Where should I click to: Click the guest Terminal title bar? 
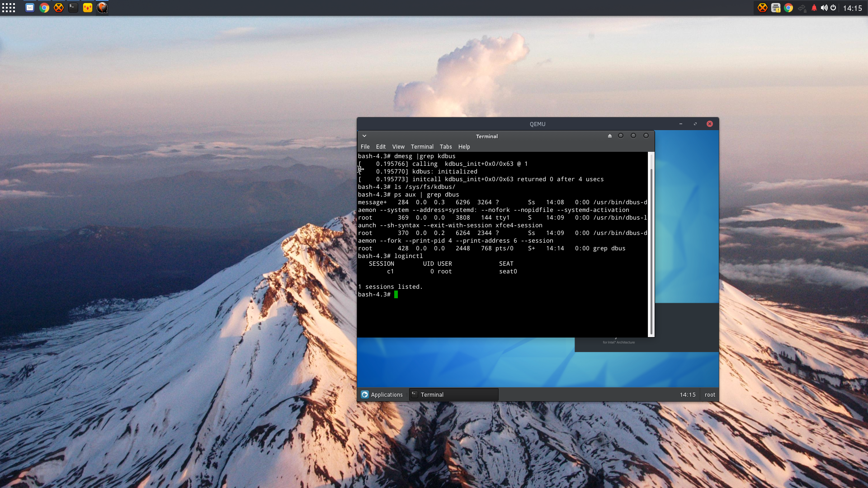pyautogui.click(x=487, y=136)
